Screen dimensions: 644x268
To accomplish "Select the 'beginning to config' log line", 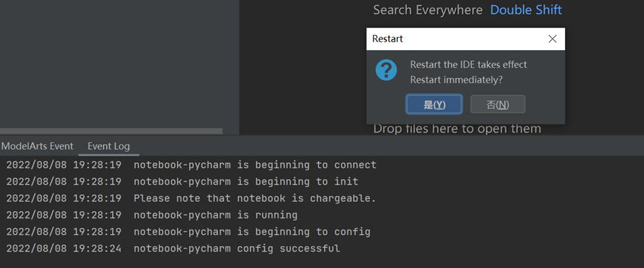I will coord(188,232).
